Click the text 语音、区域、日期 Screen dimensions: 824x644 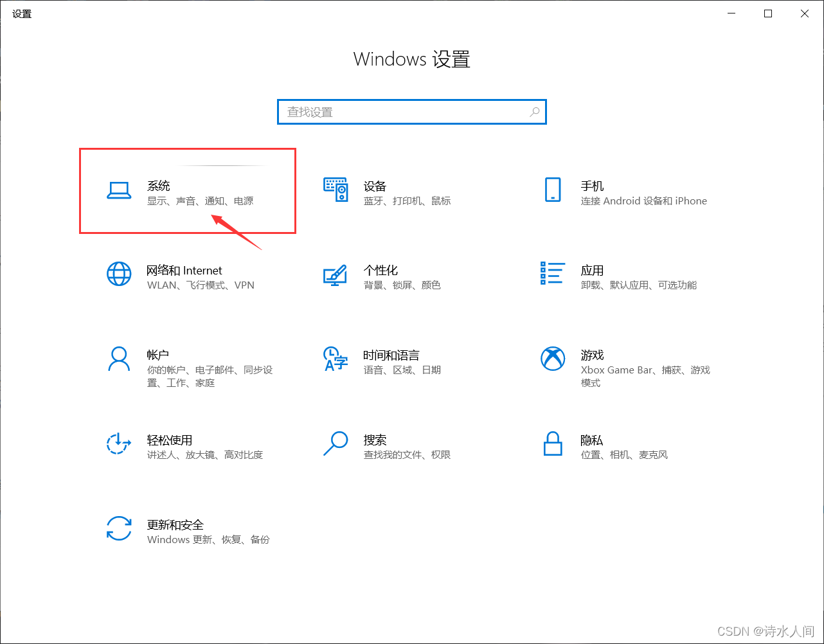pos(402,370)
